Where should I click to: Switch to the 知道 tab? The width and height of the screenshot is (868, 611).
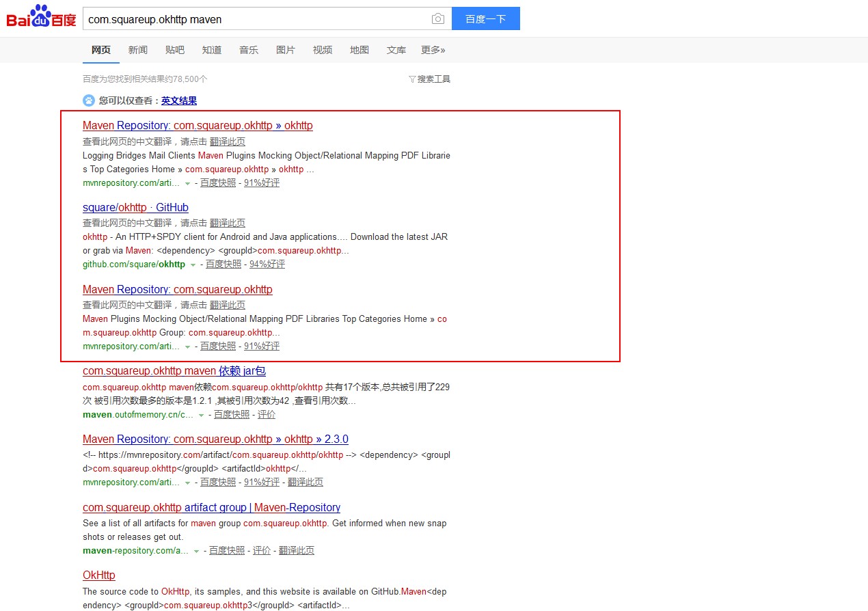click(212, 50)
